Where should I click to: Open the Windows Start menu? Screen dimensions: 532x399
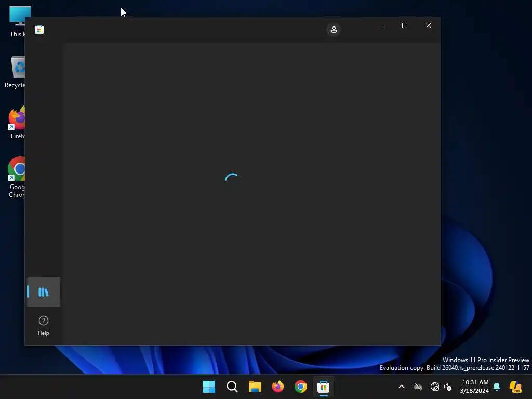pos(209,387)
